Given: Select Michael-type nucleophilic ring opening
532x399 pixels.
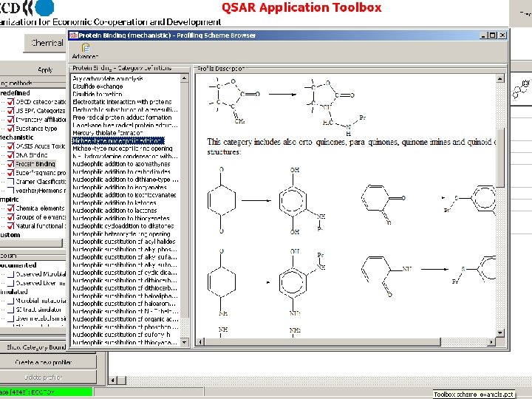Looking at the screenshot, I should pyautogui.click(x=123, y=149).
